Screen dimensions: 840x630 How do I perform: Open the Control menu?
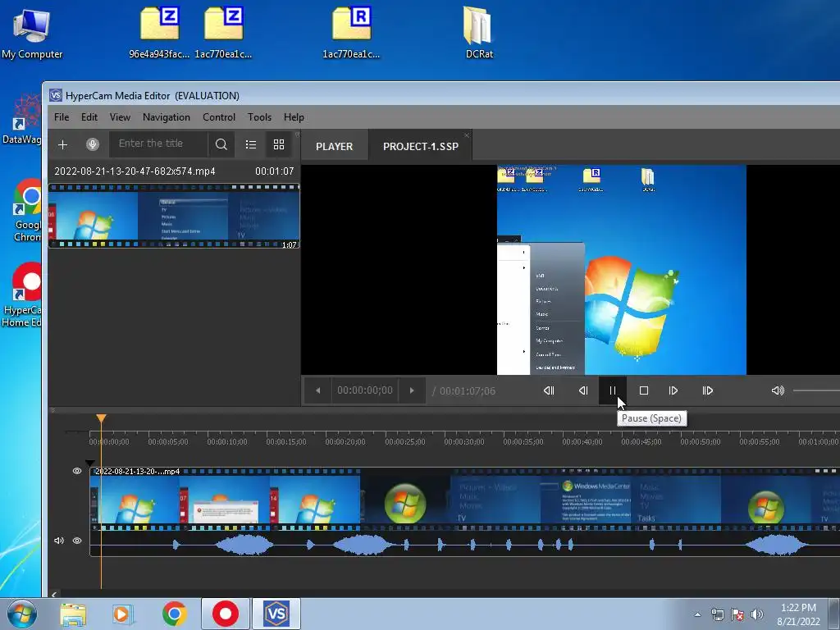218,117
